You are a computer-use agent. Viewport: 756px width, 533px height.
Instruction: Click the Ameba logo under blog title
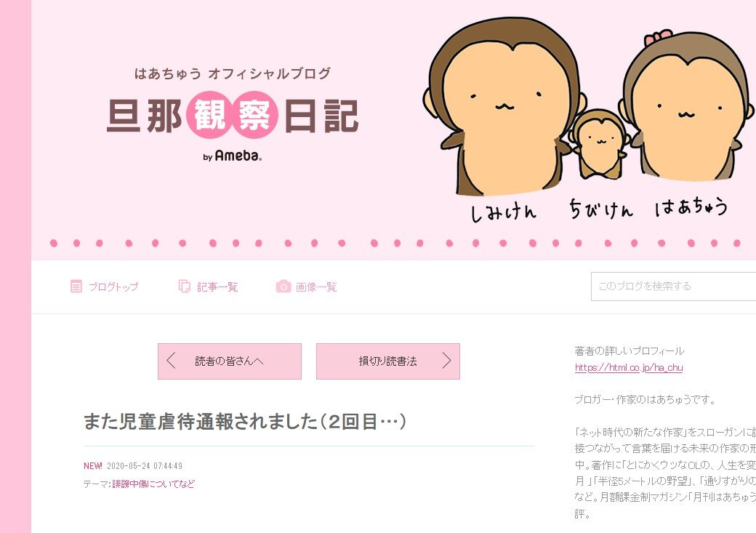(233, 156)
